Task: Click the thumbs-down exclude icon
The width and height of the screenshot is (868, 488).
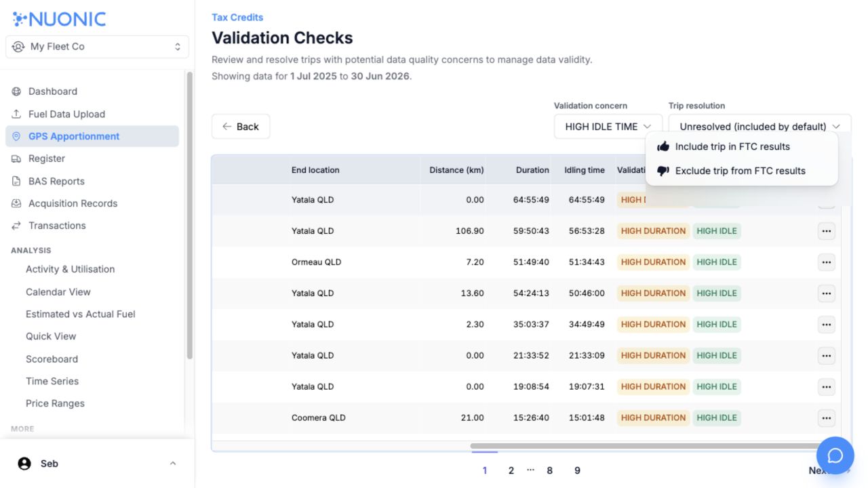Action: pyautogui.click(x=663, y=171)
